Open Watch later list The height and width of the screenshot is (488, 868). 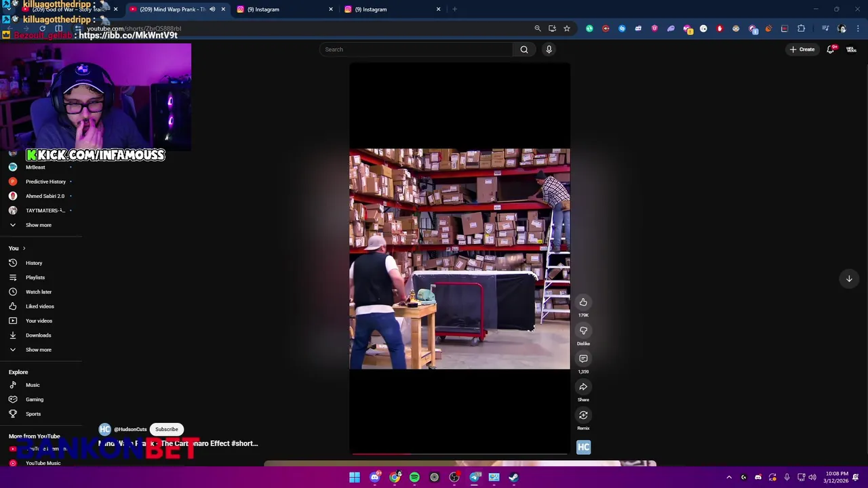coord(38,292)
